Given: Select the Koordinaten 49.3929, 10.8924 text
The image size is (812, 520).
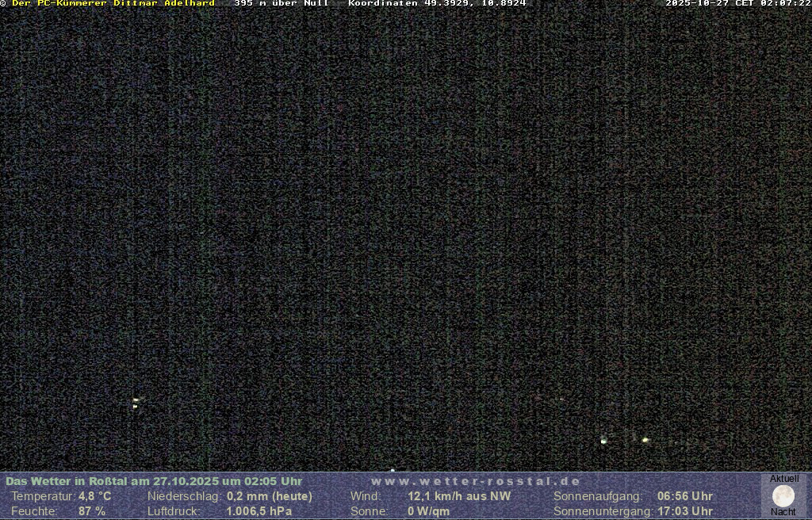Looking at the screenshot, I should pyautogui.click(x=437, y=4).
